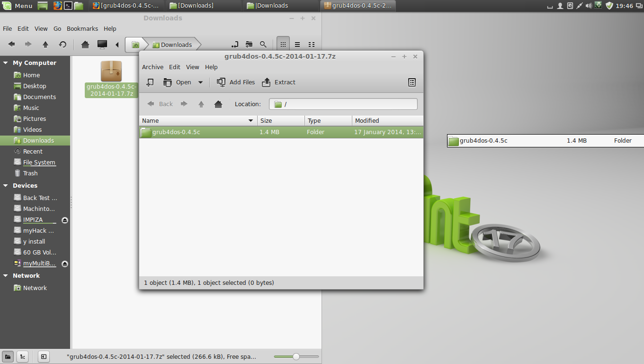
Task: Click the file manager forward arrow
Action: pos(28,44)
